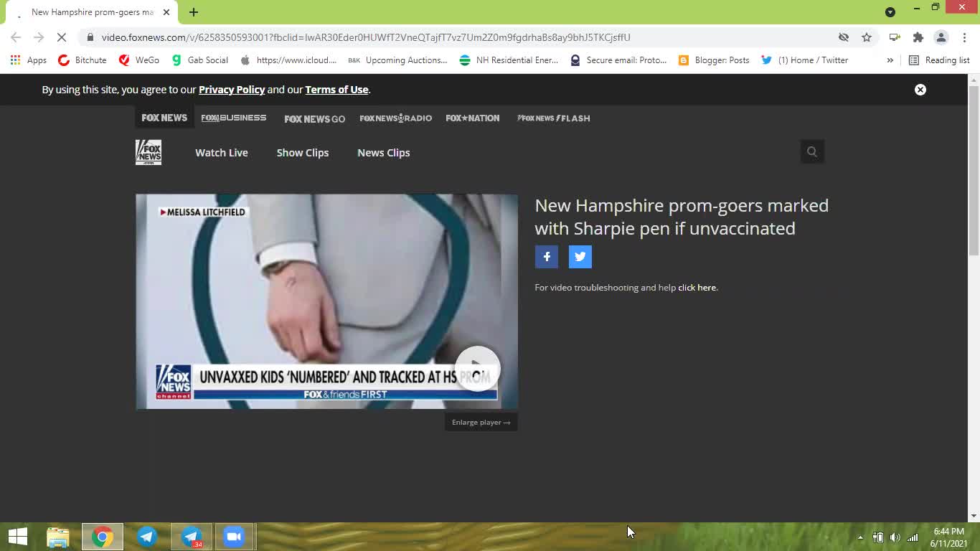Open the NH Residential Energy bookmark
This screenshot has height=551, width=980.
point(509,60)
